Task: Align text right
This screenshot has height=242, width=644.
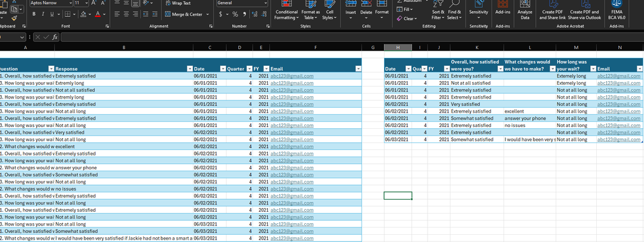Action: pyautogui.click(x=136, y=14)
